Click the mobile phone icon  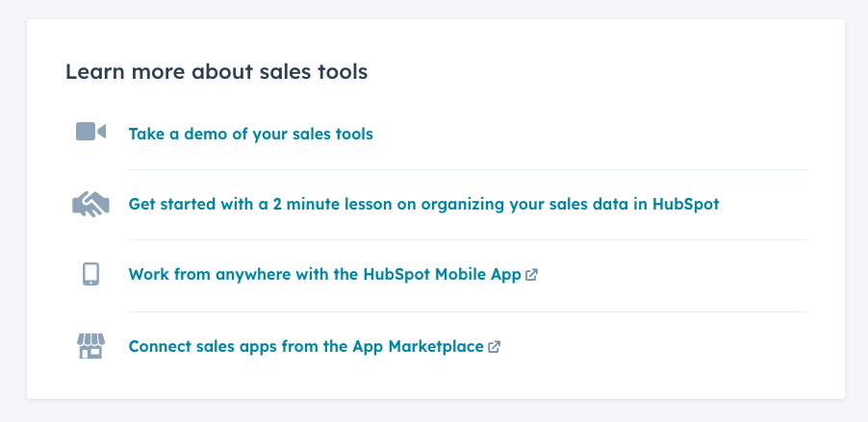[90, 274]
